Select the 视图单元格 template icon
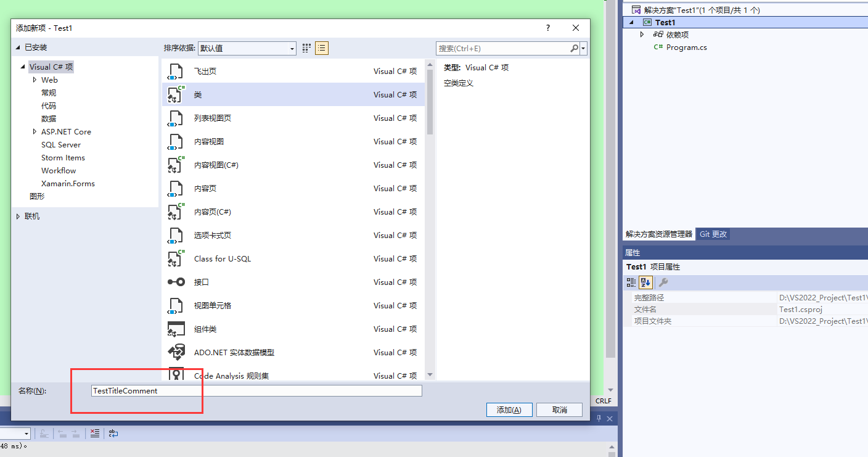Image resolution: width=868 pixels, height=457 pixels. coord(176,306)
